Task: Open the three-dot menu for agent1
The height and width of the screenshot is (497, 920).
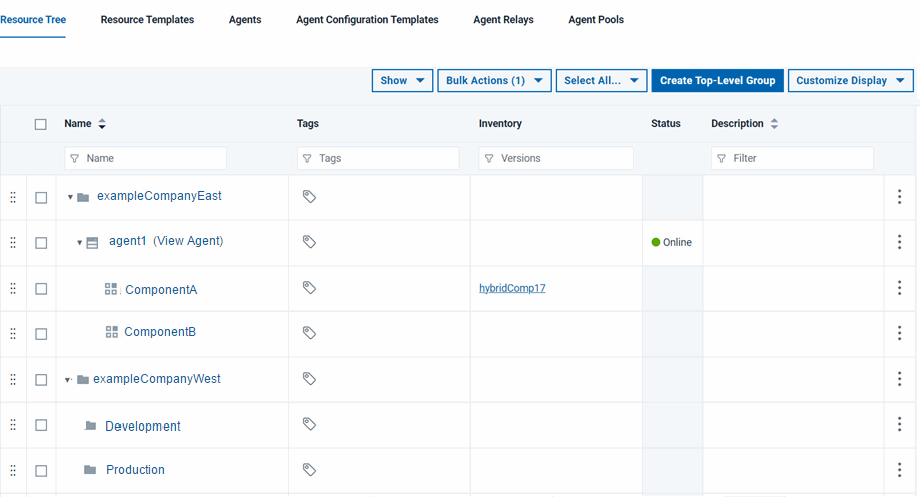Action: coord(900,242)
